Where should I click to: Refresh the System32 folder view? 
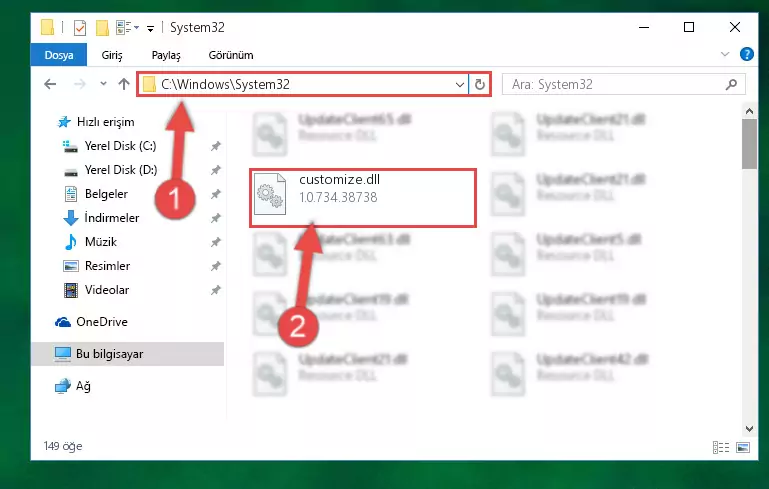click(480, 84)
